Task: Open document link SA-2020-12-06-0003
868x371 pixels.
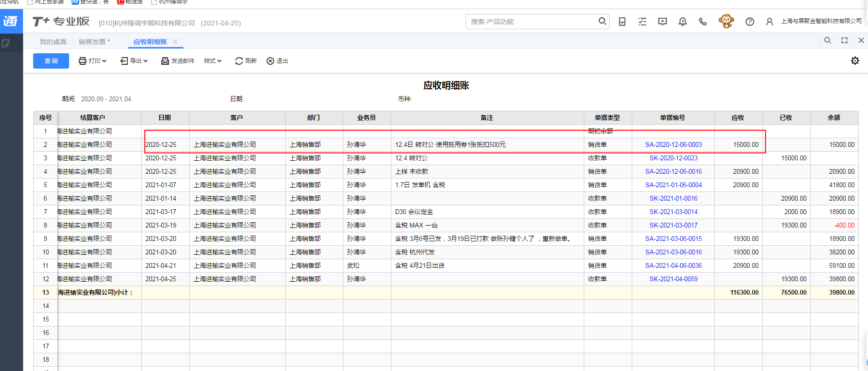Action: coord(673,144)
